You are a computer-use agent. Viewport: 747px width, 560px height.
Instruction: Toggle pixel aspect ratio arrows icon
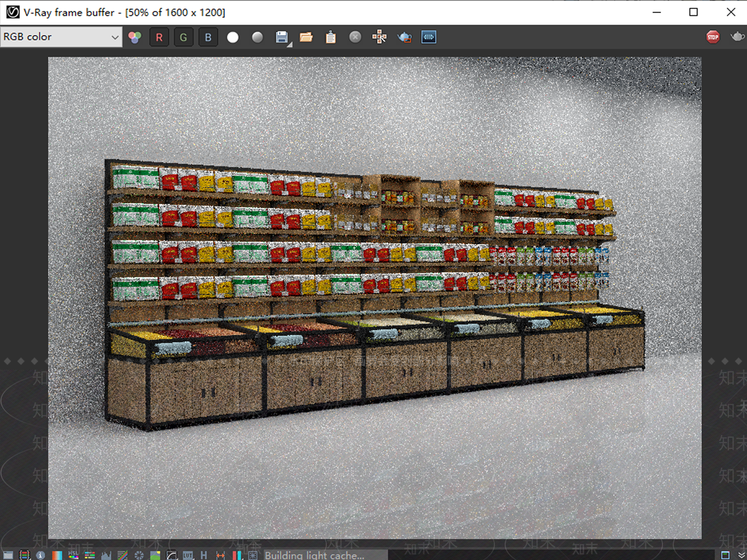220,555
